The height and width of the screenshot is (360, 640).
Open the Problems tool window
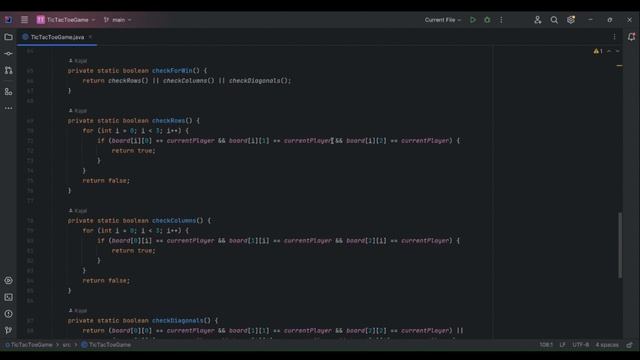(8, 314)
